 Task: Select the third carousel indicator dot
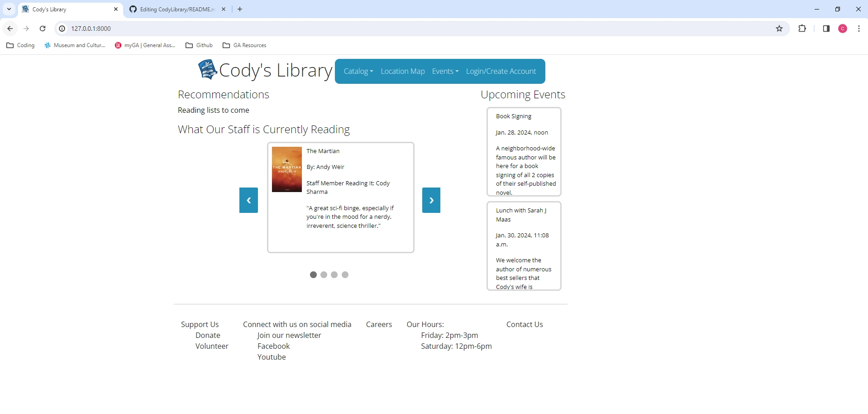pyautogui.click(x=334, y=274)
